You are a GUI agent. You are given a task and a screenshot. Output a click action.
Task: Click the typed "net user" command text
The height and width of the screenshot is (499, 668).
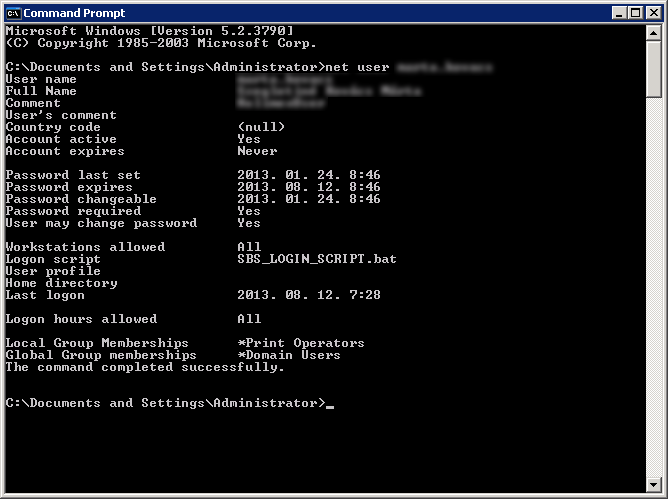(360, 67)
